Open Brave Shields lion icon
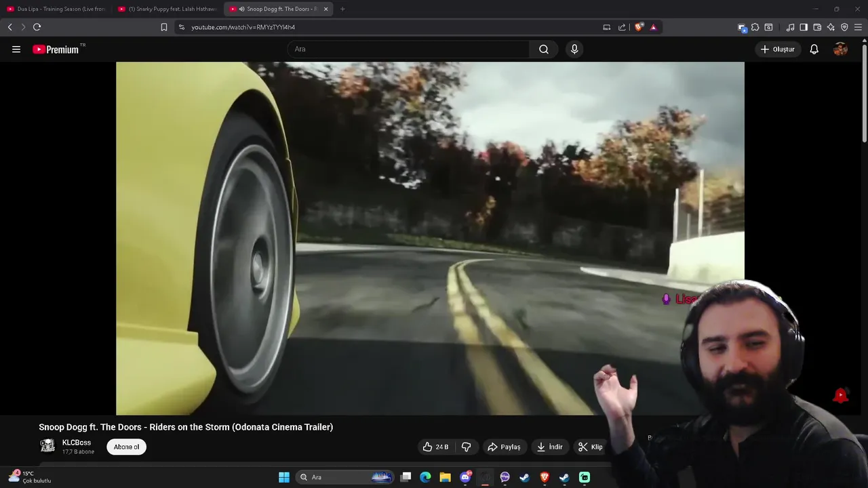868x488 pixels. click(x=639, y=27)
